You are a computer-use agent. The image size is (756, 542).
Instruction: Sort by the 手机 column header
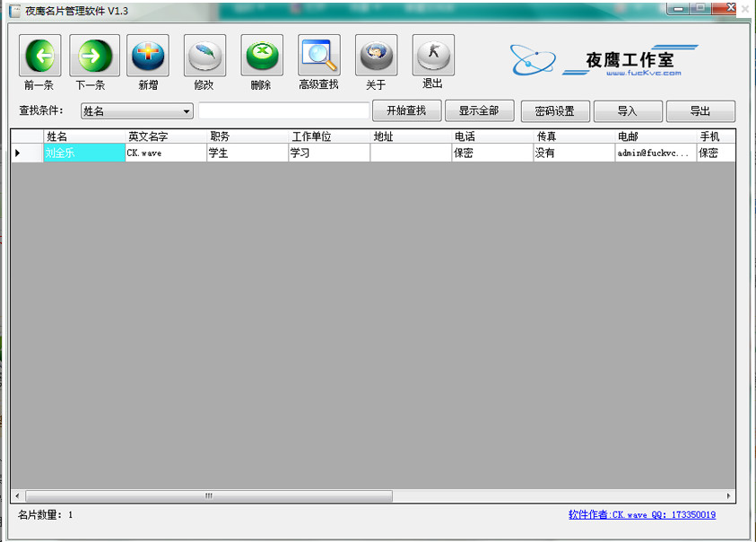716,136
